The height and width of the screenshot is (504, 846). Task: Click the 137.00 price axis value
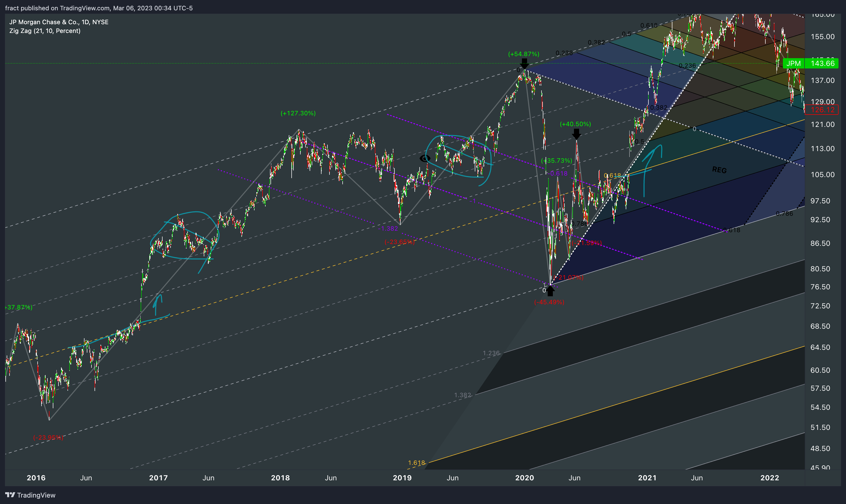(823, 81)
